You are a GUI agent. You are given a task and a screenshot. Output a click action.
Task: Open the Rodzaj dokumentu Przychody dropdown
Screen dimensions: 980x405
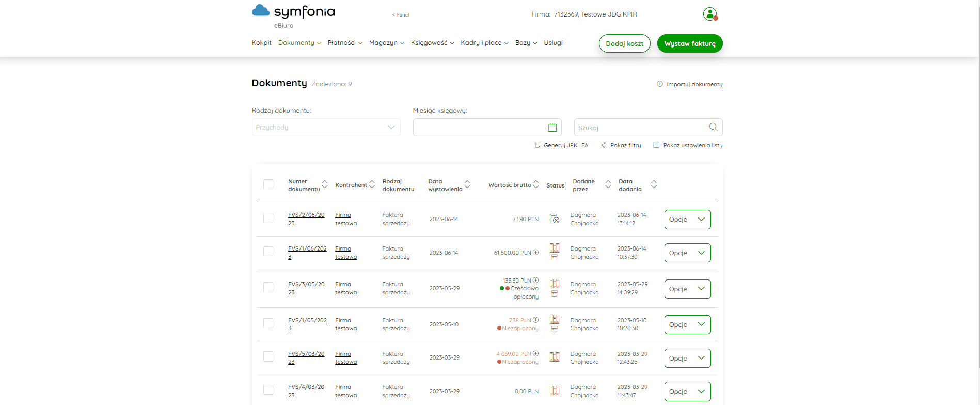pos(326,128)
